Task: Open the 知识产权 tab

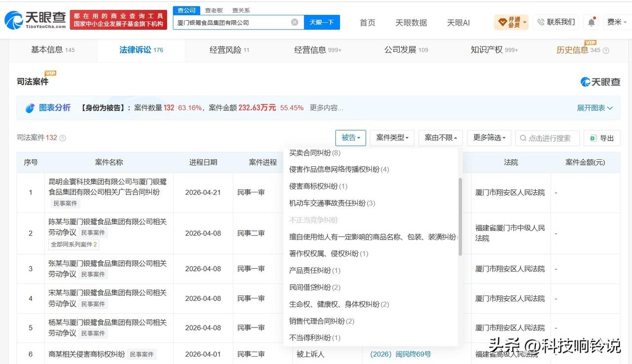Action: 494,50
